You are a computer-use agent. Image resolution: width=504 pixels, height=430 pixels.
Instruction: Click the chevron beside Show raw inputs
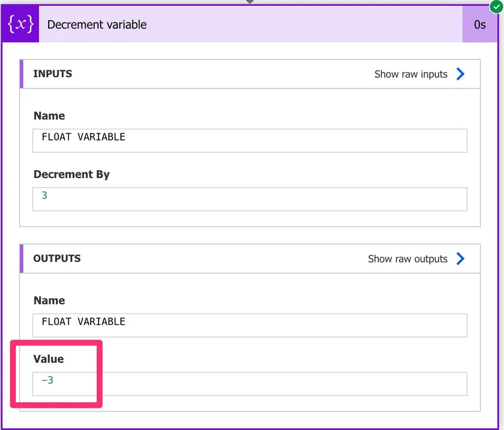click(x=460, y=74)
